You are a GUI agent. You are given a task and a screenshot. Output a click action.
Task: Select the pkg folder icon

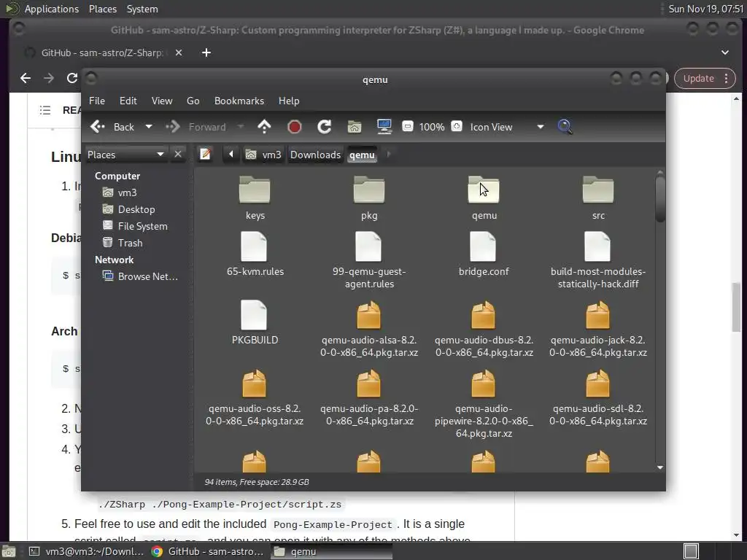click(368, 190)
